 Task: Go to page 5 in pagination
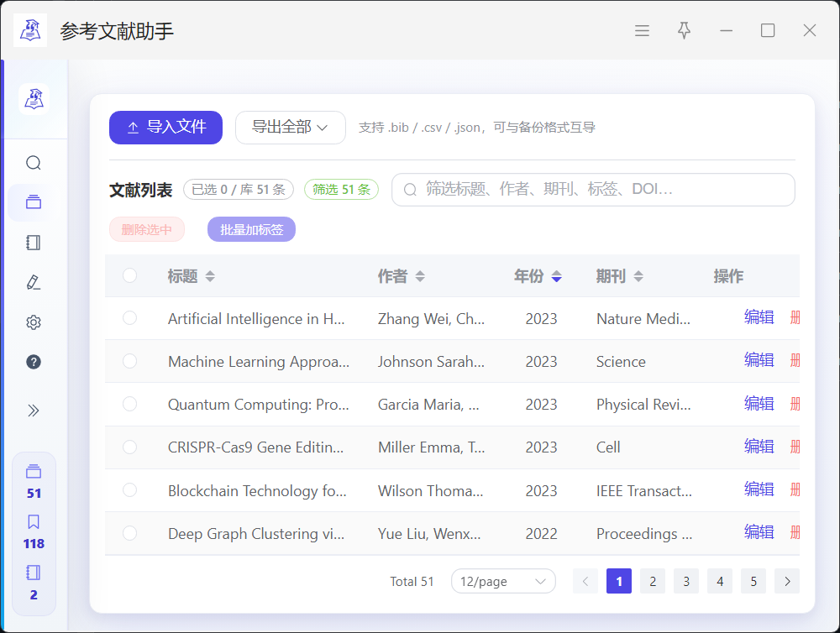pyautogui.click(x=753, y=581)
